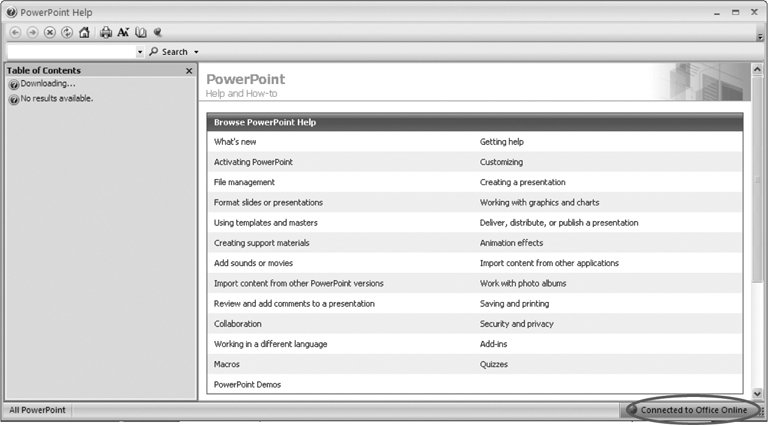
Task: Open the Activating PowerPoint topic
Action: click(x=253, y=162)
